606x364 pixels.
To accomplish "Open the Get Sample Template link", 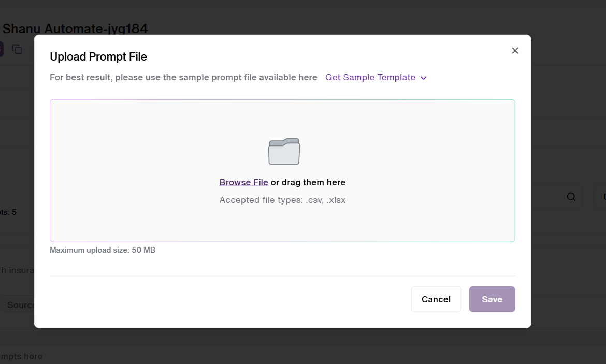I will (x=370, y=77).
